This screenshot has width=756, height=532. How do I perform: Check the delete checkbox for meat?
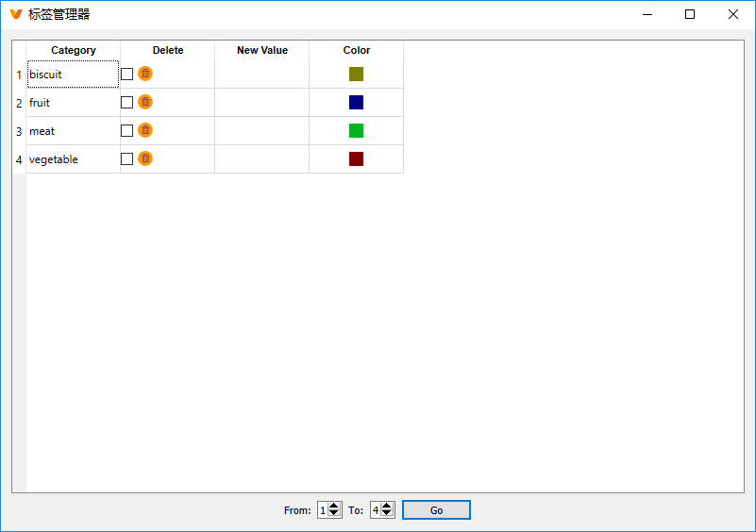coord(127,131)
